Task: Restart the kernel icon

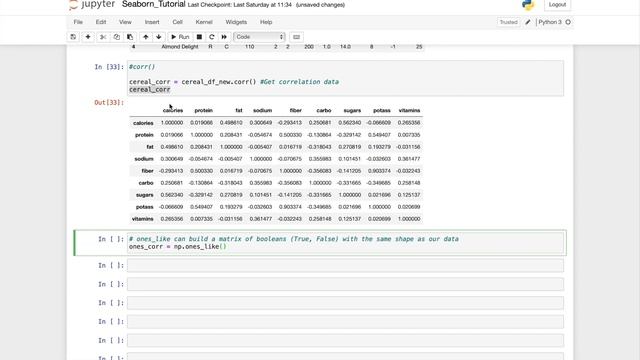Action: pyautogui.click(x=211, y=37)
